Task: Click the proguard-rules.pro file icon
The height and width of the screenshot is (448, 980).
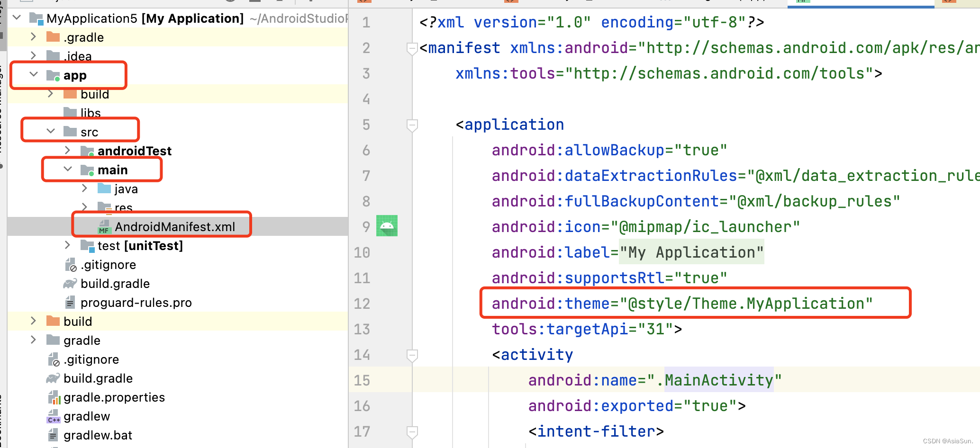Action: (70, 302)
